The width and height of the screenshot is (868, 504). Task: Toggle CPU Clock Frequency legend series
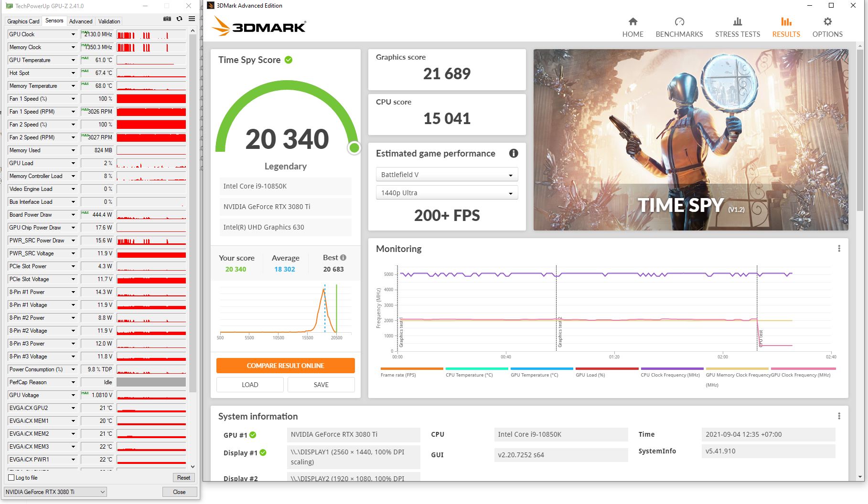(x=672, y=372)
